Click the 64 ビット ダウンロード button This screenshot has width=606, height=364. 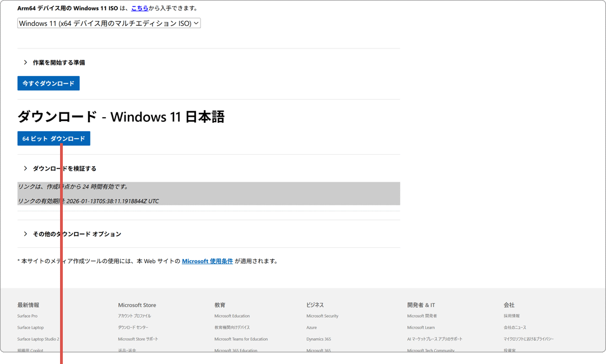pyautogui.click(x=53, y=139)
